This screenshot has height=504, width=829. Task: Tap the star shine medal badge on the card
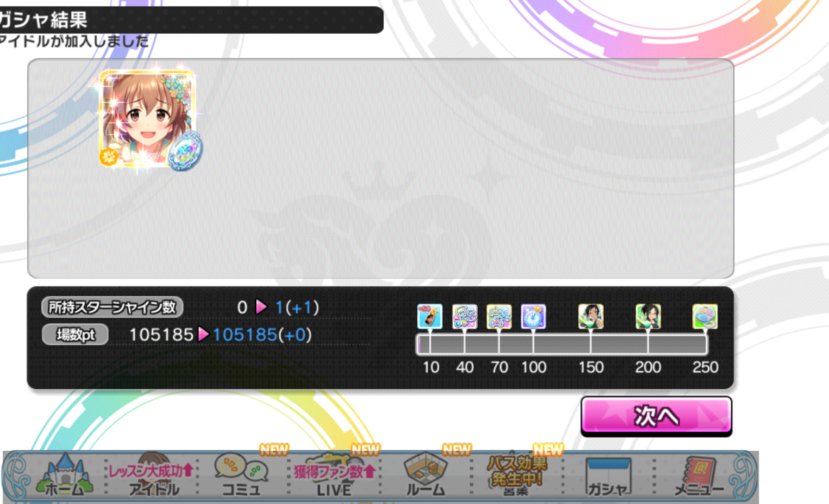(186, 150)
